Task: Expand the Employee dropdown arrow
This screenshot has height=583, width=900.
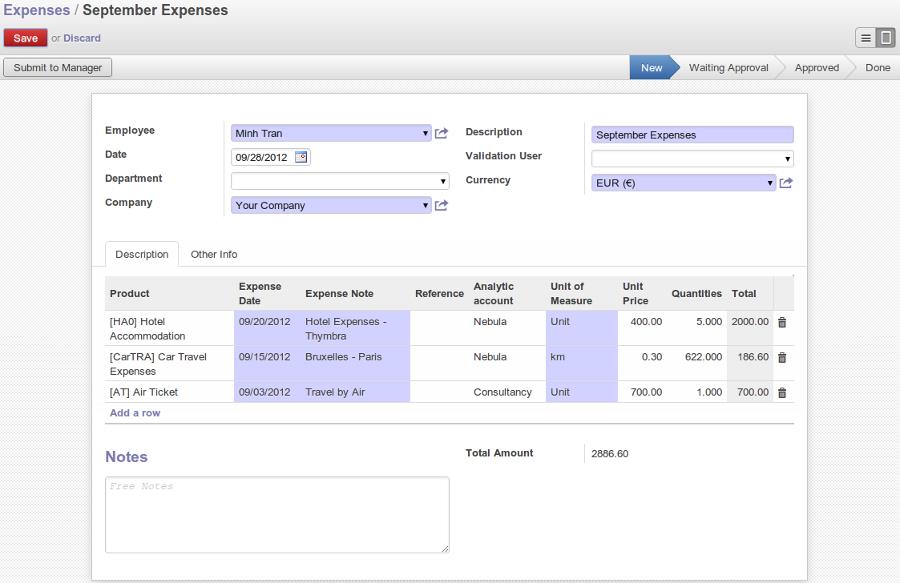Action: [x=425, y=133]
